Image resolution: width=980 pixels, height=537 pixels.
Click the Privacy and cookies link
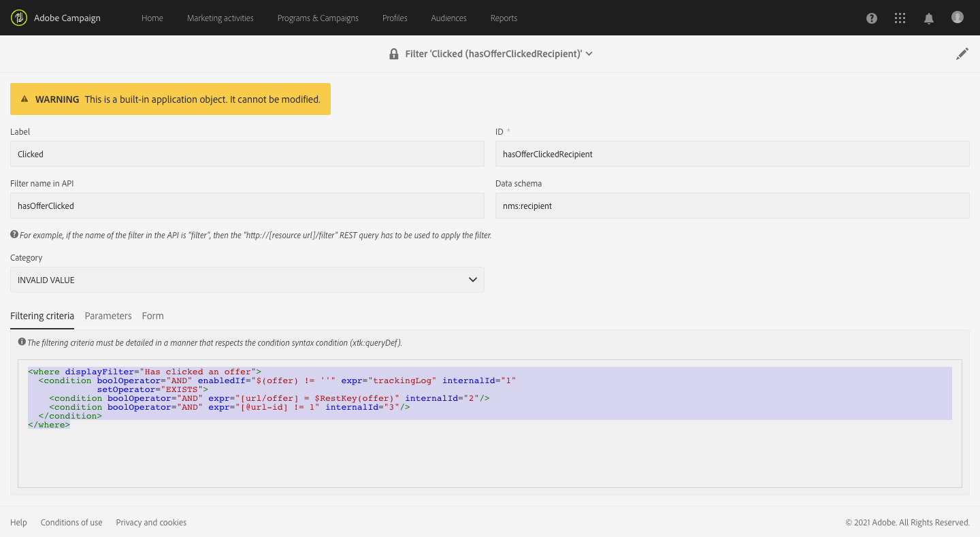151,523
